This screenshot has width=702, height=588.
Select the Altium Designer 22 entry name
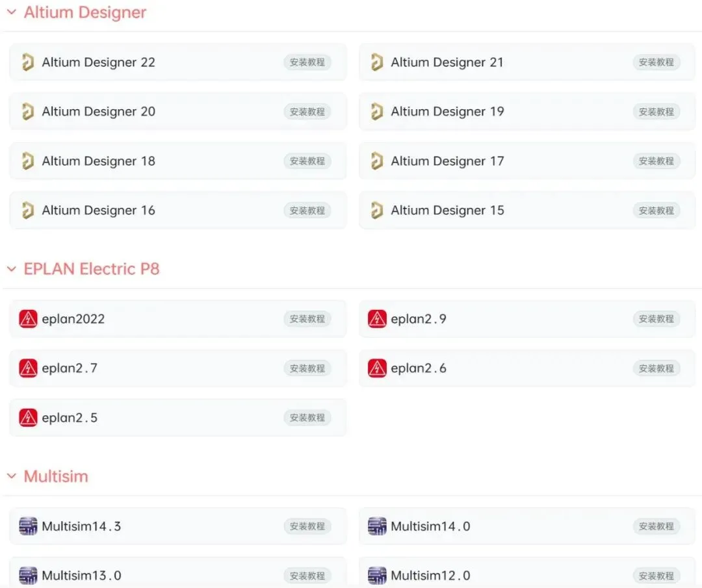(x=99, y=62)
